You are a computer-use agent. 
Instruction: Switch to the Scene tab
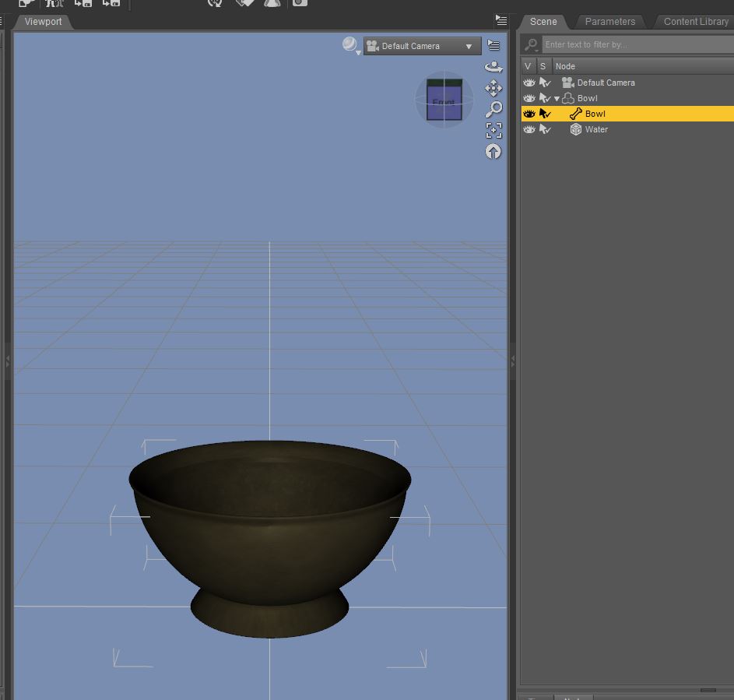coord(543,22)
